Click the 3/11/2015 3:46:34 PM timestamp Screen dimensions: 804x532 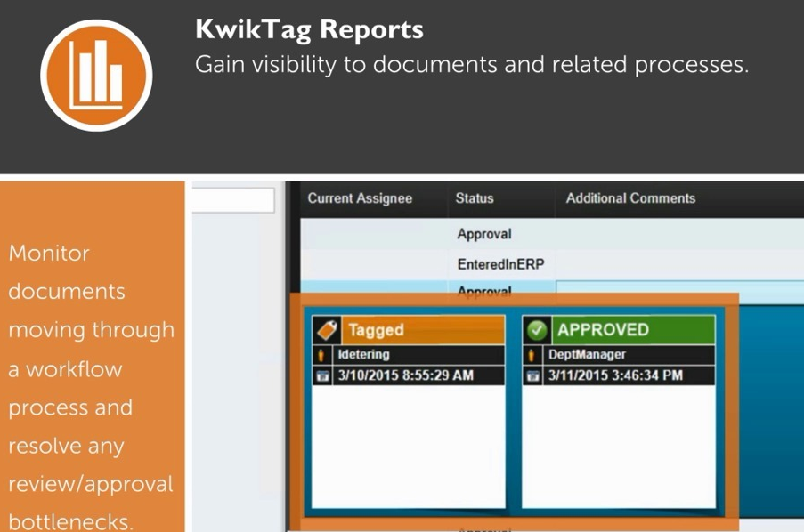pos(615,375)
